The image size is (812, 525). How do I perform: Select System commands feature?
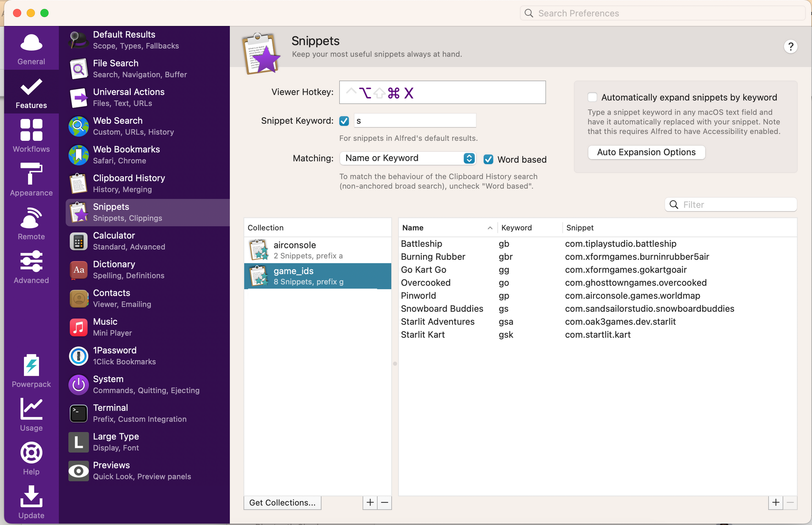point(148,385)
